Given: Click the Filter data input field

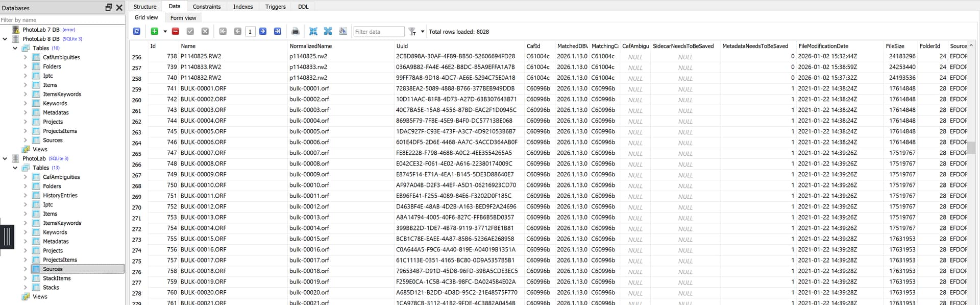Looking at the screenshot, I should 379,32.
